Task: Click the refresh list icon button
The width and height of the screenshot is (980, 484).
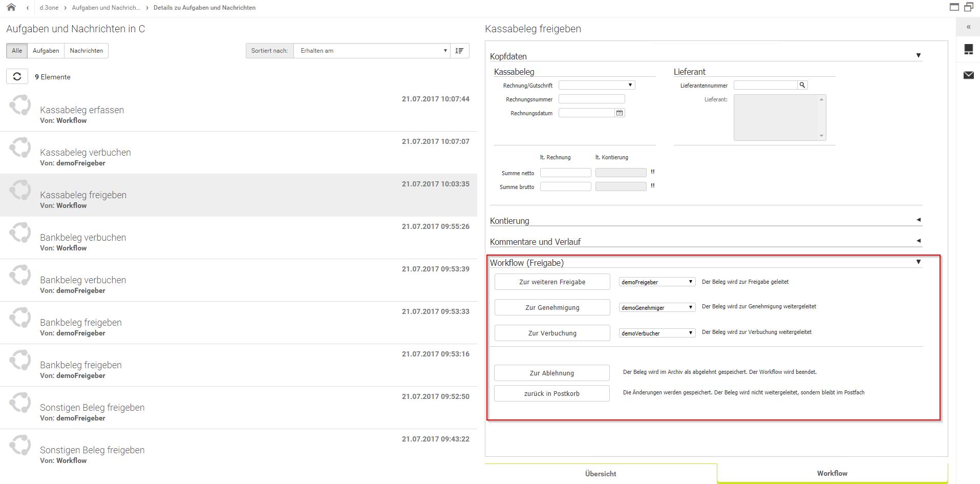Action: [17, 76]
